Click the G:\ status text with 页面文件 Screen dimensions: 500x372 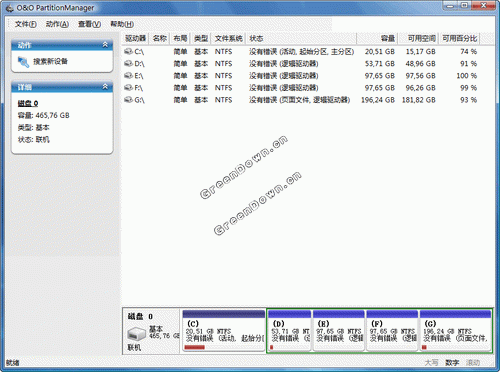[299, 100]
